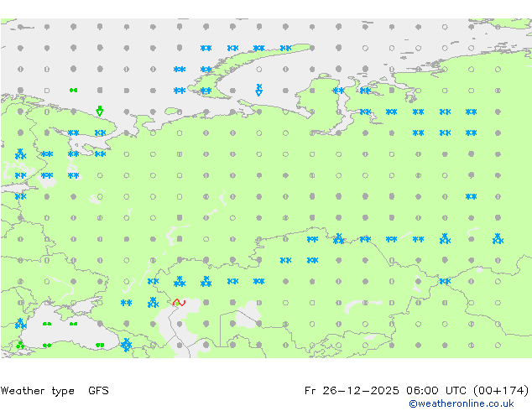Click the 'GFS' model label
Screen dimensions: 532x411
(98, 391)
